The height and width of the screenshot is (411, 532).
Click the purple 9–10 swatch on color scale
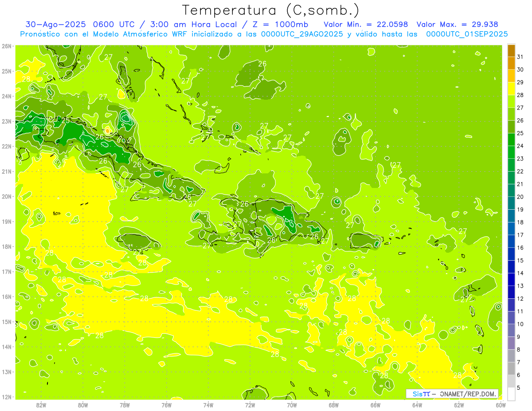point(511,330)
